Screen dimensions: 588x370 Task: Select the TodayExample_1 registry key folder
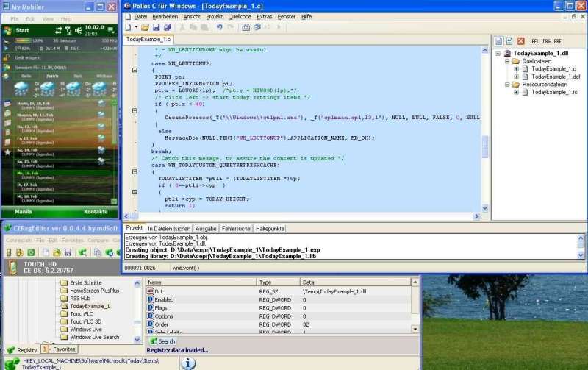coord(90,306)
